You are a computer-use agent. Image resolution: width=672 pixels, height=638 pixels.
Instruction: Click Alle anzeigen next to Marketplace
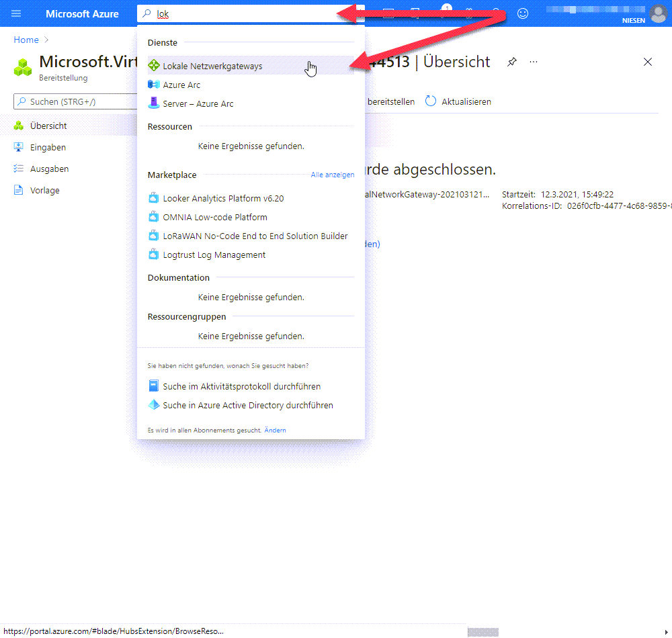point(333,175)
